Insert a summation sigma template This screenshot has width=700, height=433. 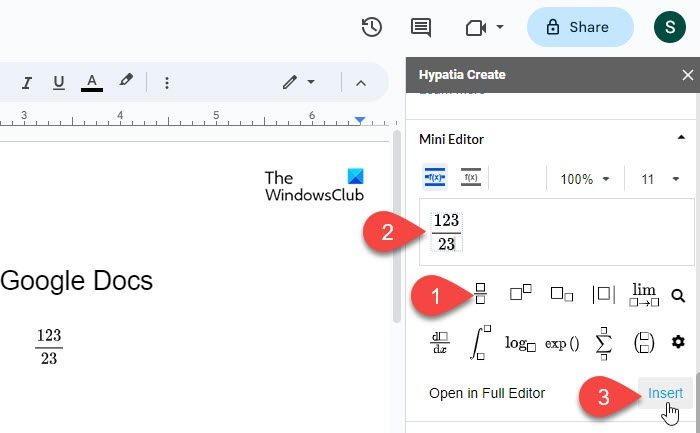click(603, 343)
